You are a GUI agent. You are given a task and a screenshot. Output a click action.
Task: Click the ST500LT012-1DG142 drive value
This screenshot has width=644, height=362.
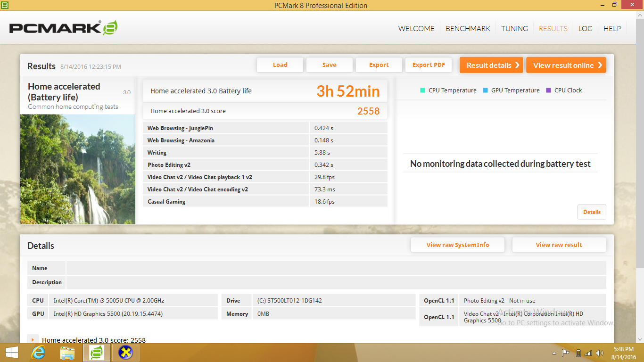(289, 300)
